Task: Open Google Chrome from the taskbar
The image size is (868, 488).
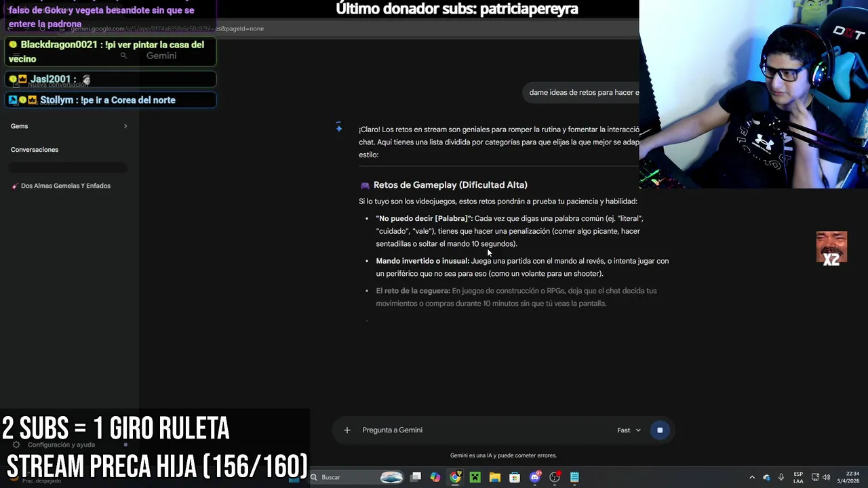Action: click(x=455, y=477)
